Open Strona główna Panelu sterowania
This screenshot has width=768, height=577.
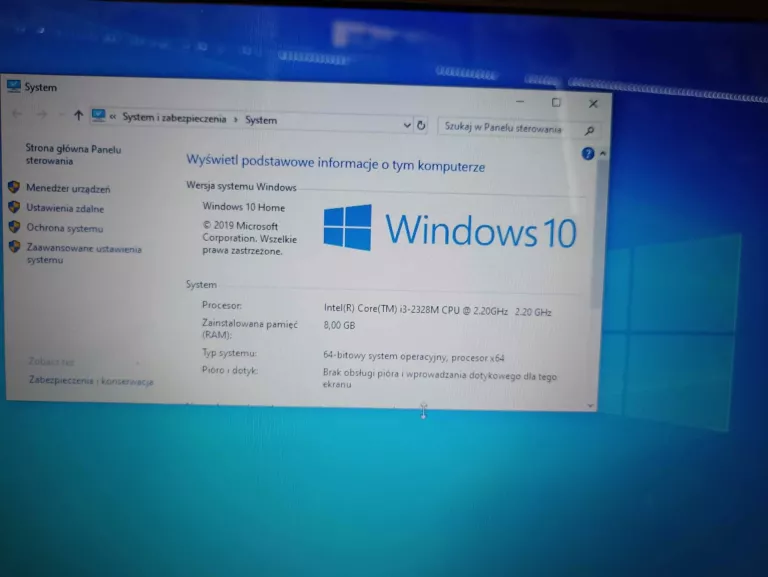(73, 155)
